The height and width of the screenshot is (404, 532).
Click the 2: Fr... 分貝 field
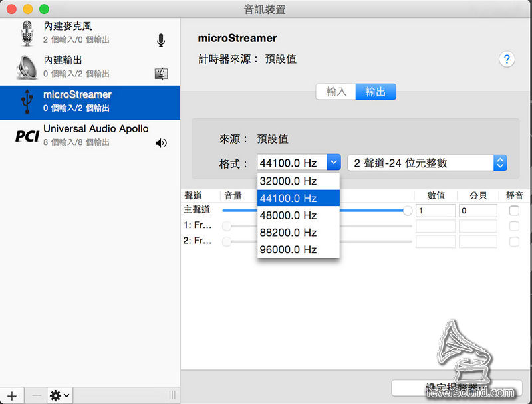click(477, 242)
